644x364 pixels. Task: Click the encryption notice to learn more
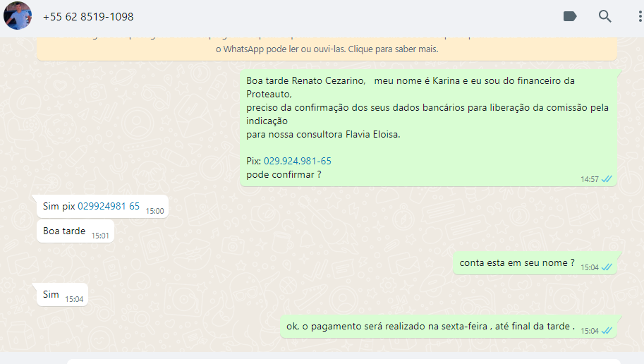pos(327,49)
